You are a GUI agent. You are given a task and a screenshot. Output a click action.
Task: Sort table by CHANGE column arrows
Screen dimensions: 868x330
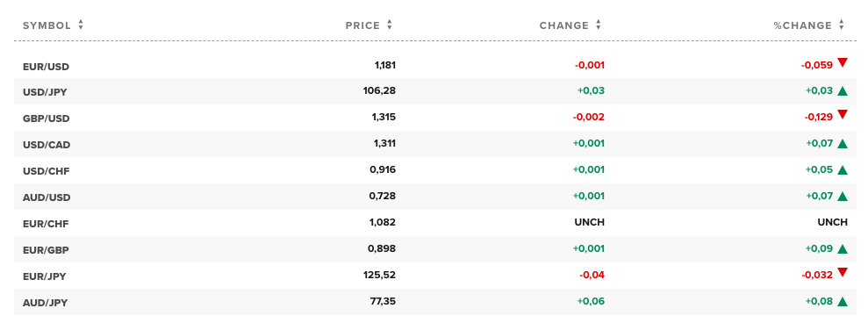[599, 25]
